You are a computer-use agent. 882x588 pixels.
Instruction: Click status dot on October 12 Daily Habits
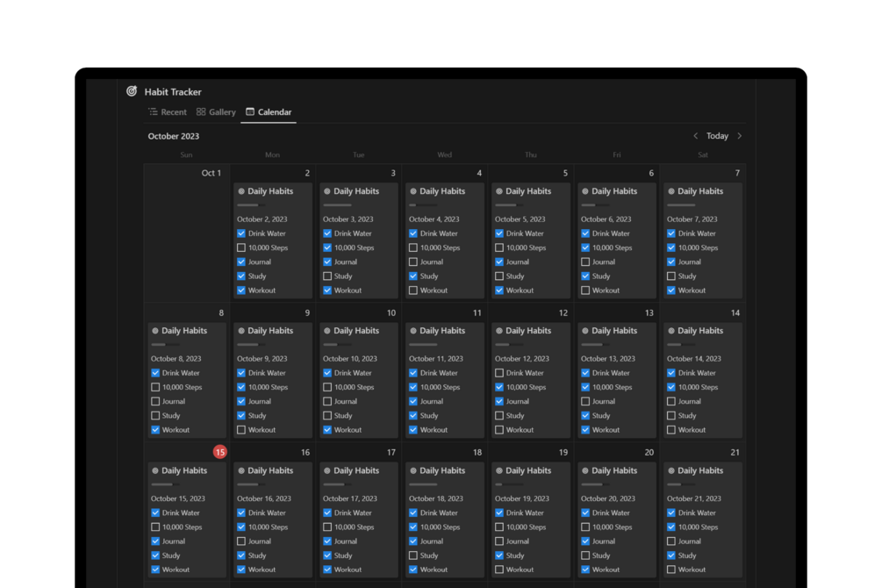[499, 331]
